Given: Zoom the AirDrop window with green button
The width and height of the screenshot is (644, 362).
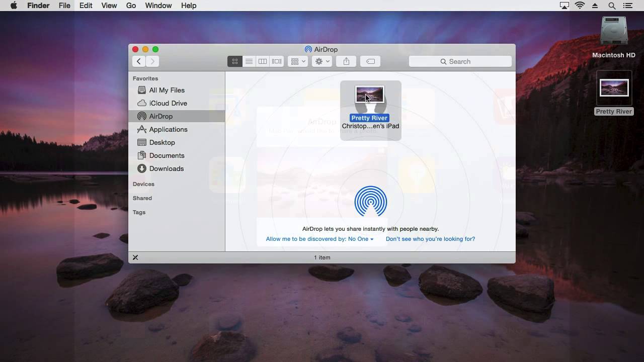Looking at the screenshot, I should pyautogui.click(x=155, y=49).
